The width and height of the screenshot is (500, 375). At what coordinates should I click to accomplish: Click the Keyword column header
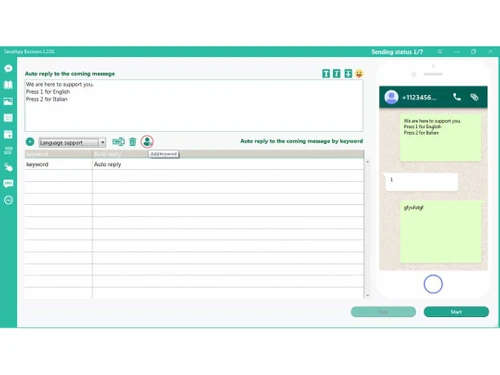coord(58,154)
